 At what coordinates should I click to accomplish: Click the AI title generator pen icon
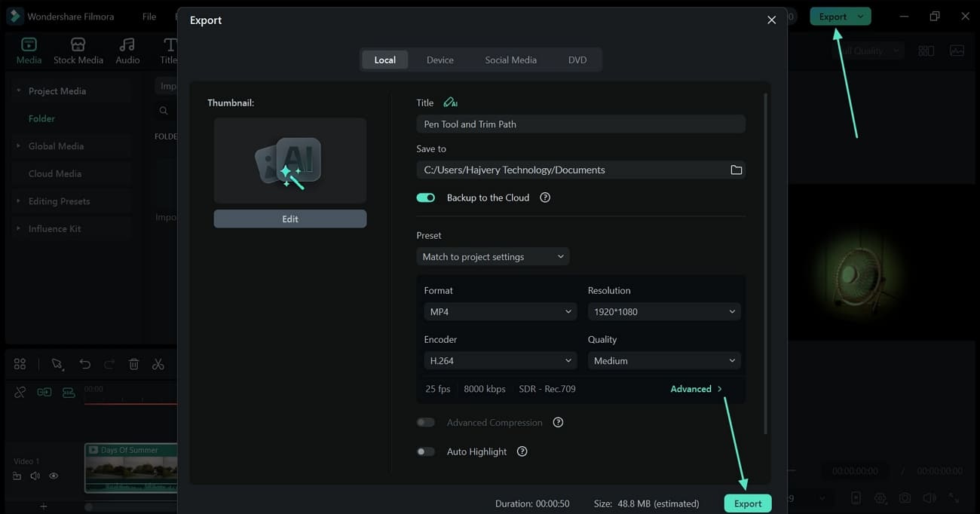(450, 102)
